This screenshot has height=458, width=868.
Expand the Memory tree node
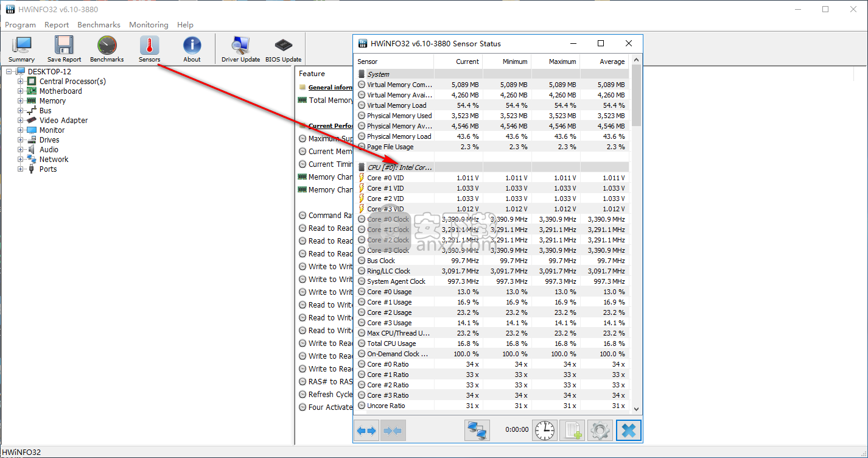21,100
